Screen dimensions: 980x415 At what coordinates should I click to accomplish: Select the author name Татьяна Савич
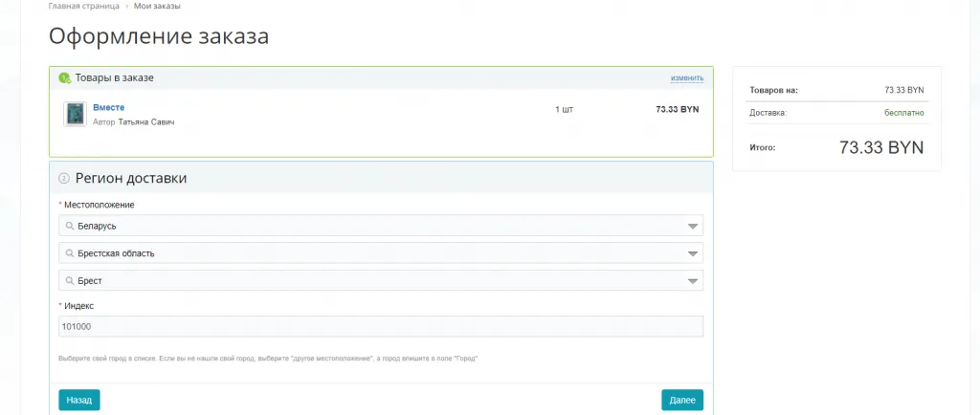146,122
